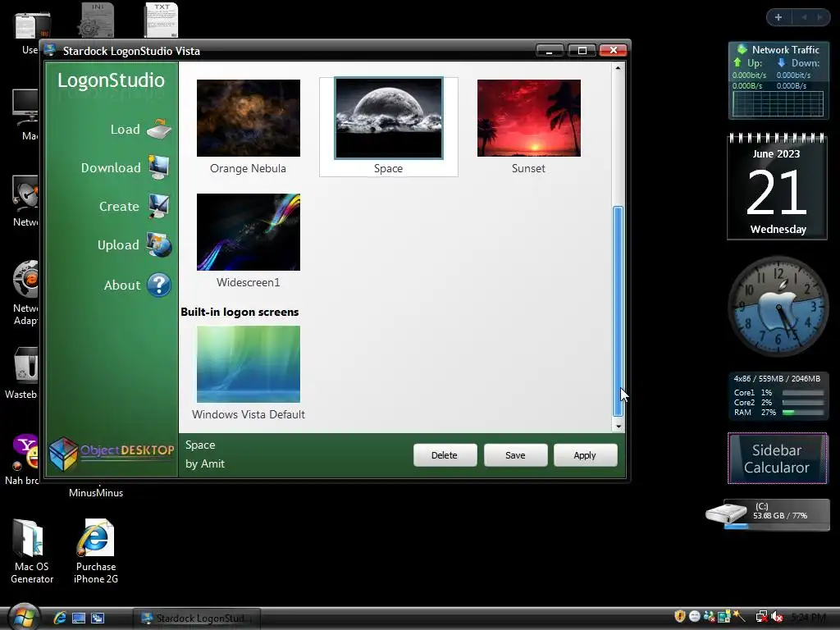Apply the selected logon screen
Screen dimensions: 840x630
(585, 454)
